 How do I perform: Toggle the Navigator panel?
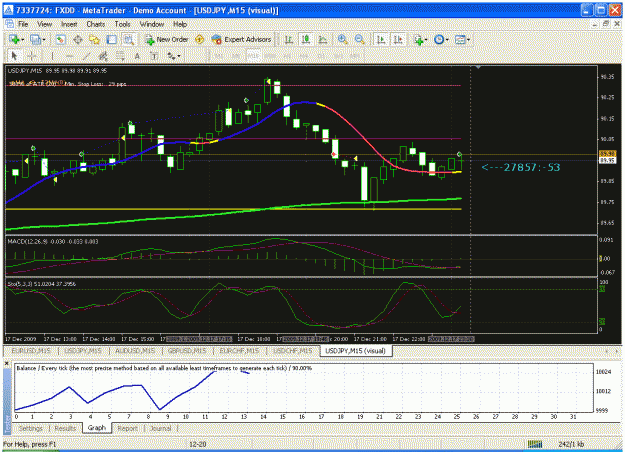tap(94, 39)
